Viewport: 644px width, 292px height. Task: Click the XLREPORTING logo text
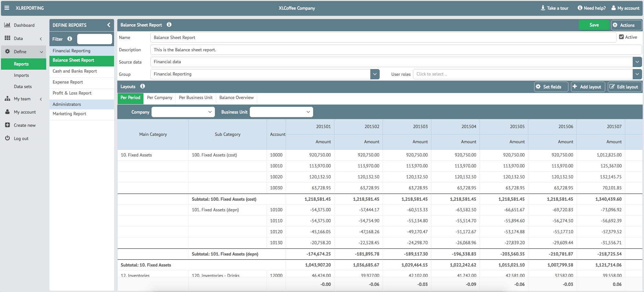30,8
